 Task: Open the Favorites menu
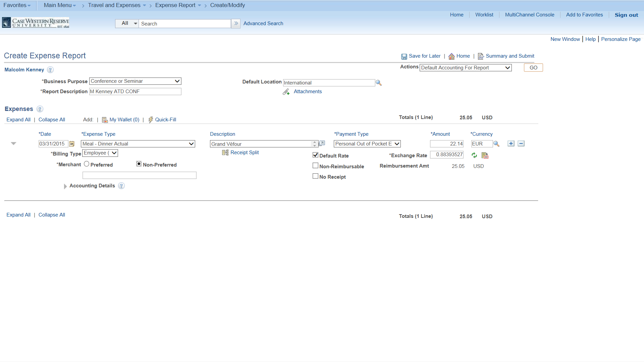coord(17,5)
